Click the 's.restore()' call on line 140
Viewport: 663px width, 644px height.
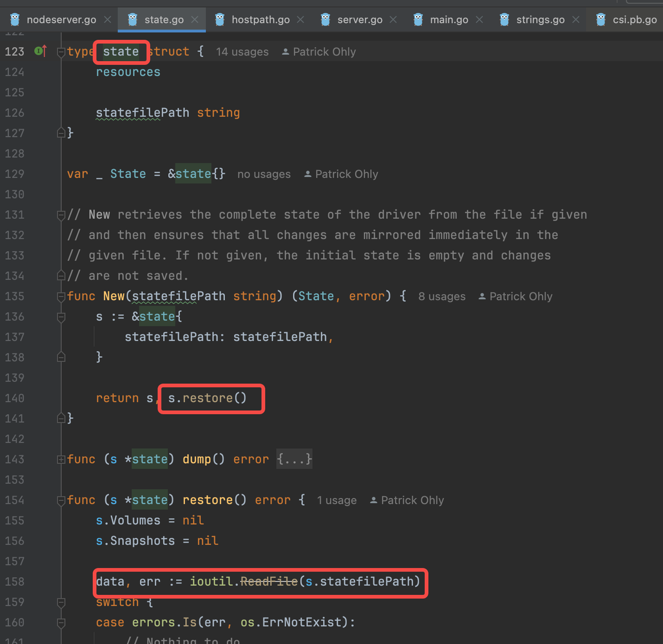(x=207, y=398)
